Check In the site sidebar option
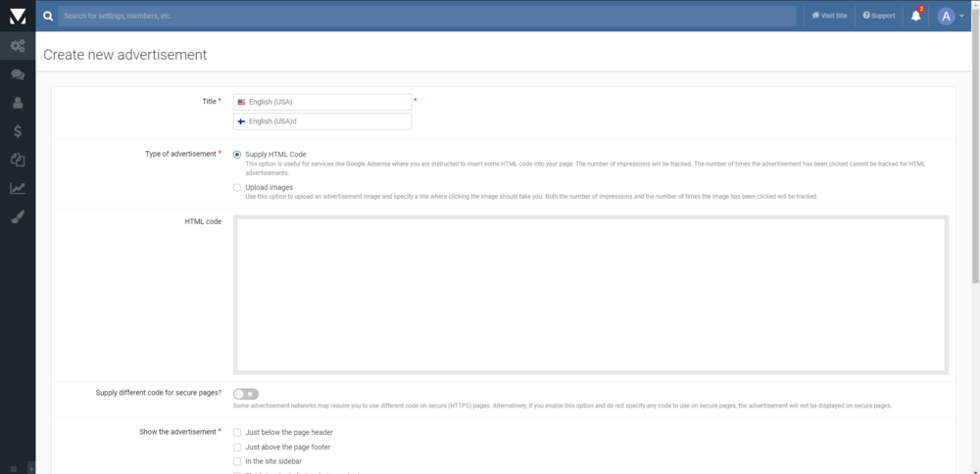 pyautogui.click(x=237, y=461)
